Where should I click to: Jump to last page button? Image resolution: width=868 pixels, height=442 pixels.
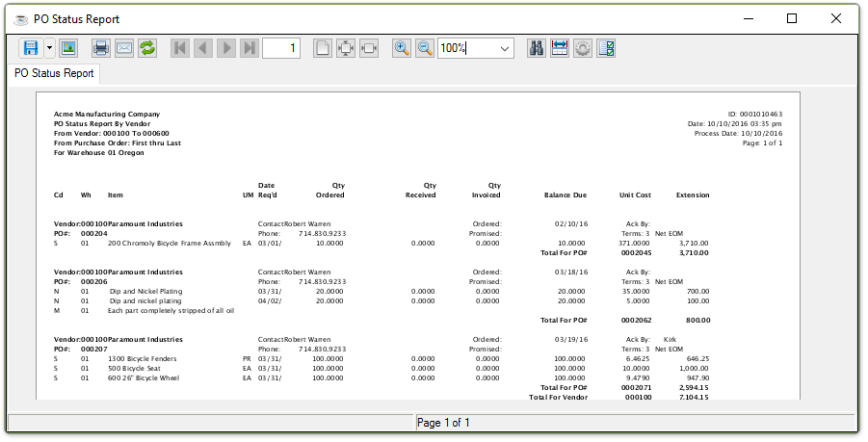pyautogui.click(x=250, y=48)
